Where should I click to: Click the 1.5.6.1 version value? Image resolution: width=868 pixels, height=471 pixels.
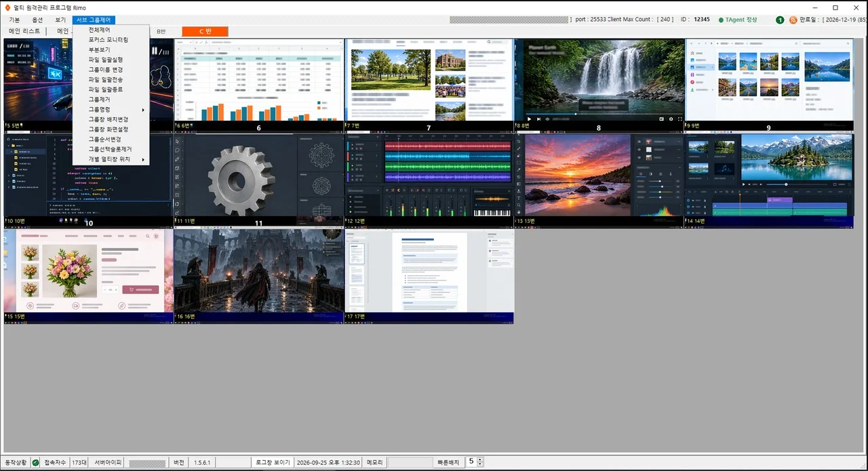tap(202, 462)
